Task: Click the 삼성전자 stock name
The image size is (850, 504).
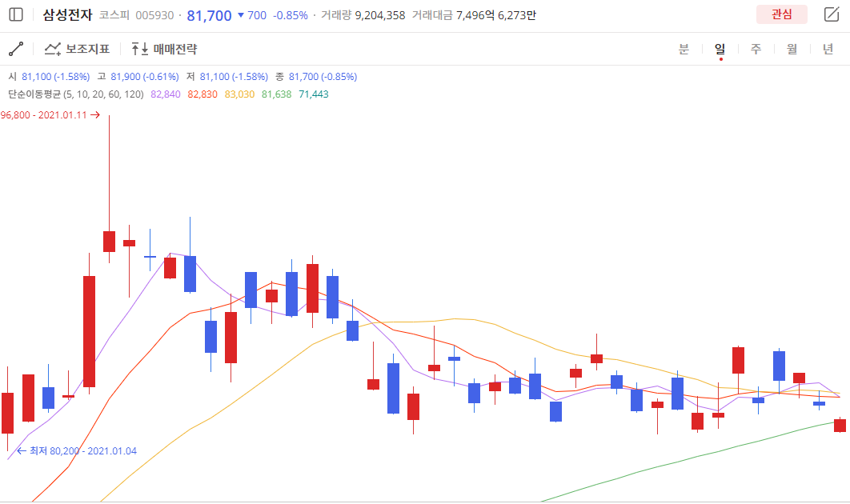Action: click(68, 15)
